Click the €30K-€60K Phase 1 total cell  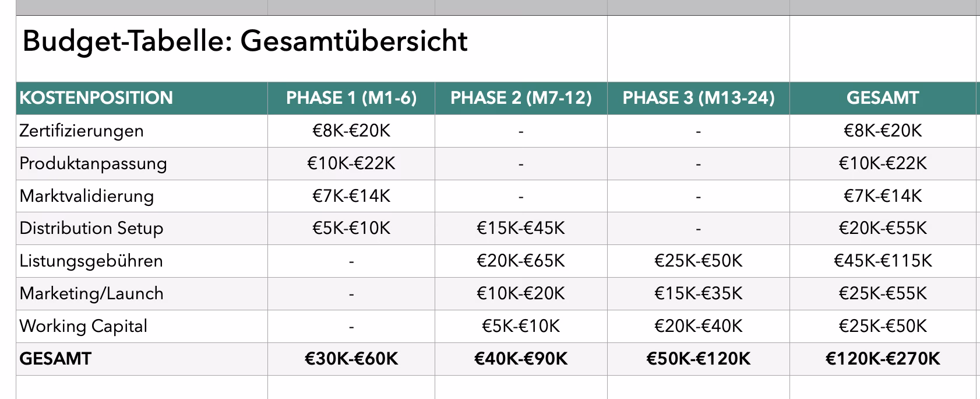coord(351,359)
